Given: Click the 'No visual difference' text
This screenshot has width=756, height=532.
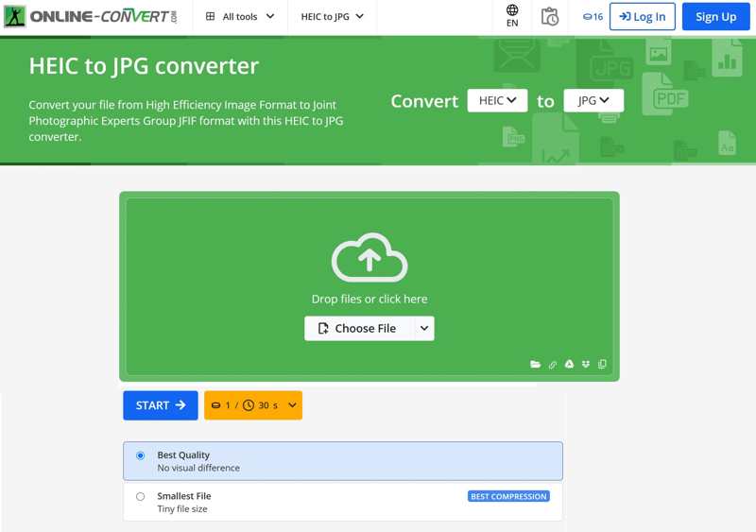Looking at the screenshot, I should 198,468.
